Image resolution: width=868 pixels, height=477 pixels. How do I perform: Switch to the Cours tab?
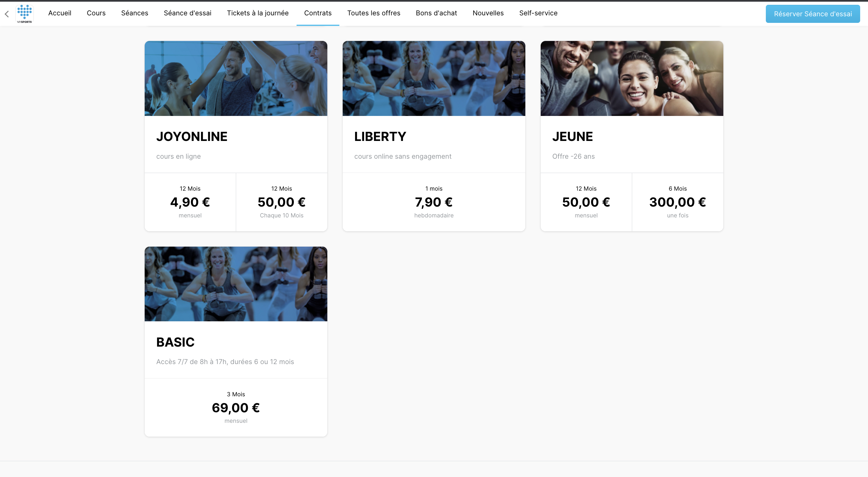pyautogui.click(x=96, y=13)
